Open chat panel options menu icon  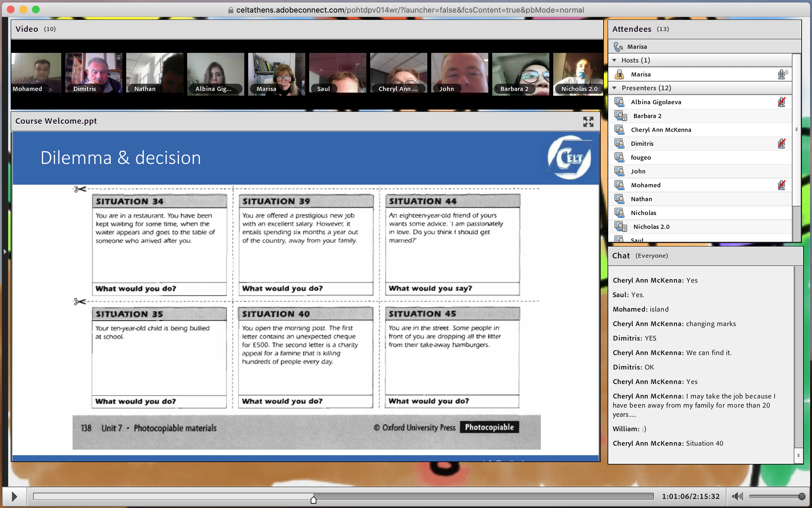(x=798, y=455)
